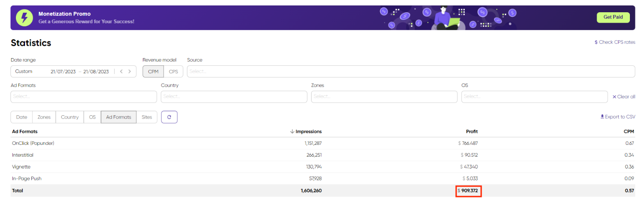Viewport: 644px width, 202px height.
Task: Go to previous date range arrow
Action: click(x=121, y=72)
